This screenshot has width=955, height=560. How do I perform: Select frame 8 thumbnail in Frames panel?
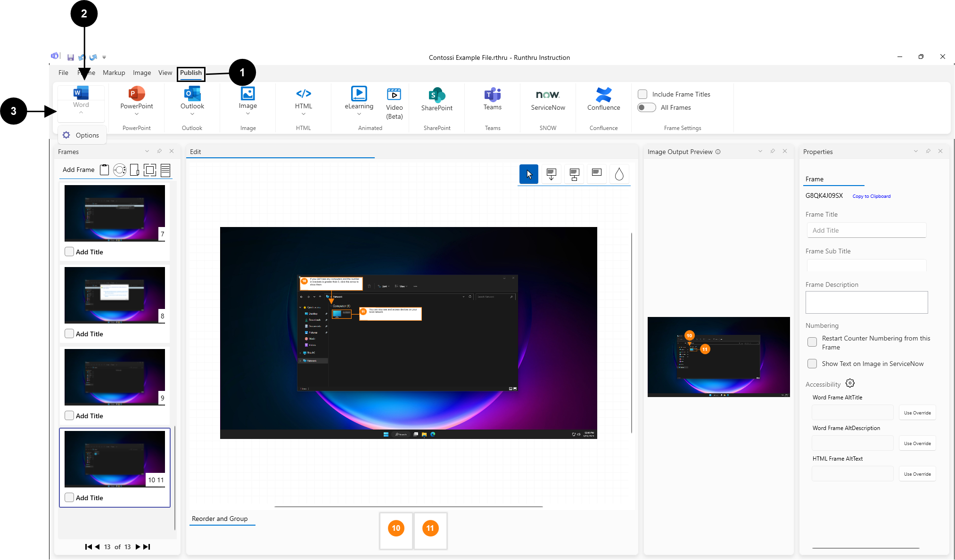click(x=115, y=295)
